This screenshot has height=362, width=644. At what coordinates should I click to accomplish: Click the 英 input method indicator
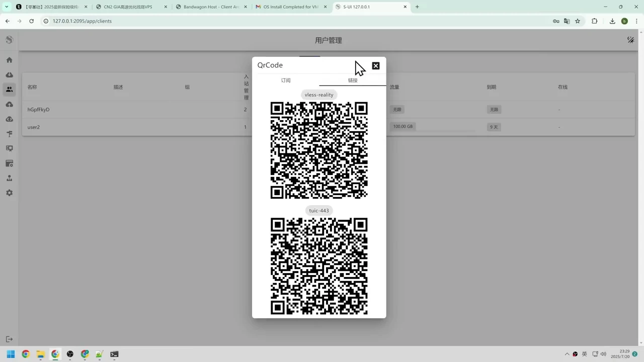pyautogui.click(x=585, y=354)
